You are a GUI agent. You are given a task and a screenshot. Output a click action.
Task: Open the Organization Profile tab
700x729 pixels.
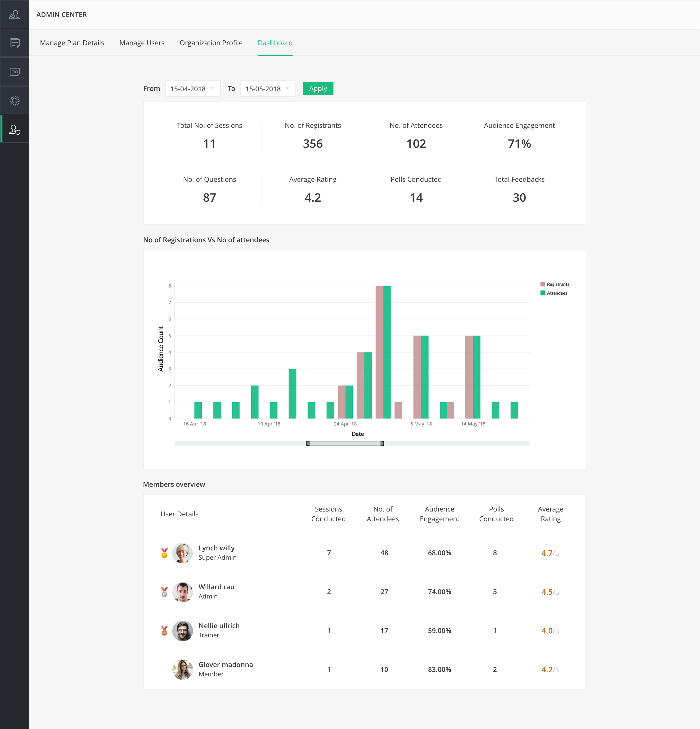(x=211, y=43)
